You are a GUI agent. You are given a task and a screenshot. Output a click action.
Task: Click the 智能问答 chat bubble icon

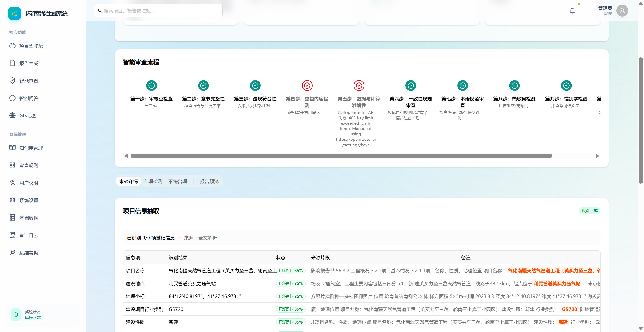(x=13, y=98)
